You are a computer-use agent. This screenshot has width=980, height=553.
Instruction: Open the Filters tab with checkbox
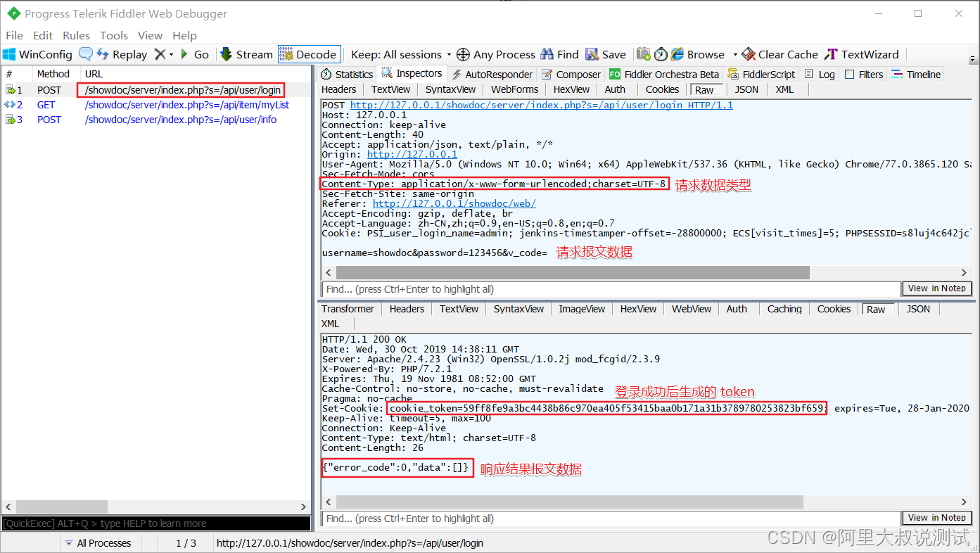(x=864, y=74)
